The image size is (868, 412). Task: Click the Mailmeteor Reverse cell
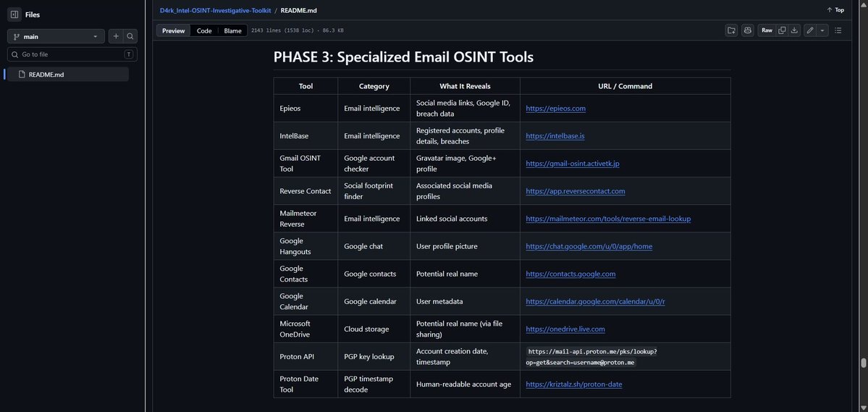pyautogui.click(x=306, y=219)
